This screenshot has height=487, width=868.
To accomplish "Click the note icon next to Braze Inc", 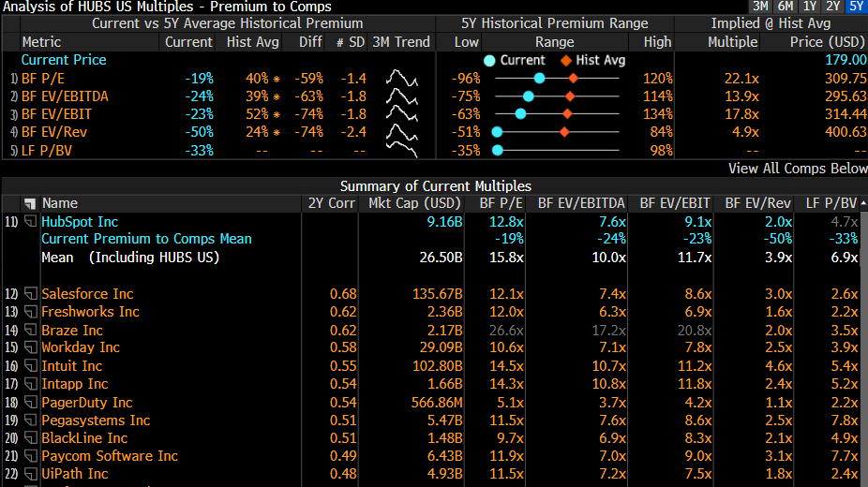I will point(30,330).
